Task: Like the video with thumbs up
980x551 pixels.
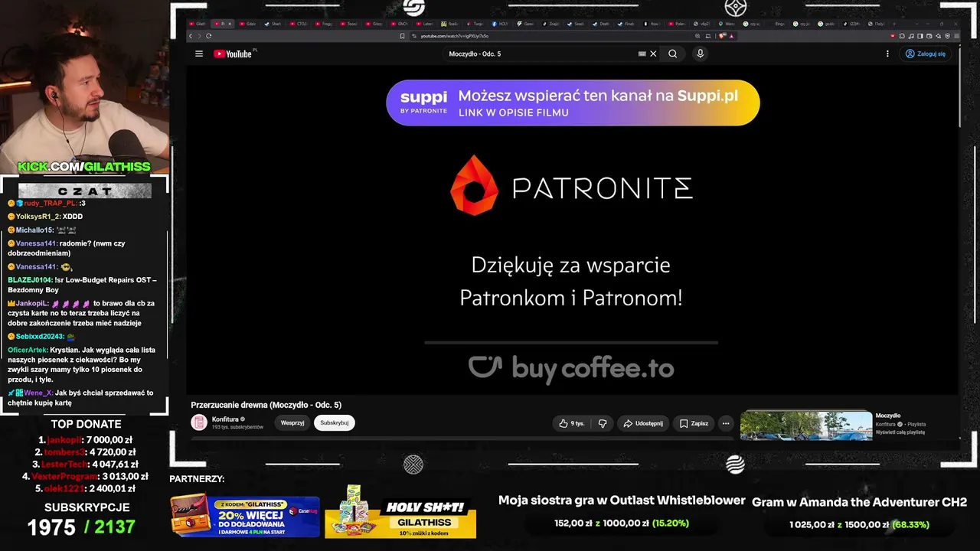Action: [572, 423]
